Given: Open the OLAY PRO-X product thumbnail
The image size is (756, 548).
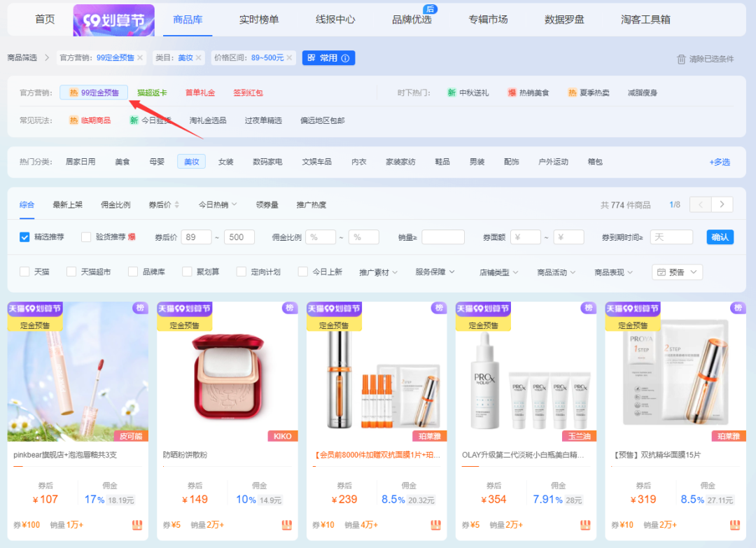Looking at the screenshot, I should tap(526, 372).
